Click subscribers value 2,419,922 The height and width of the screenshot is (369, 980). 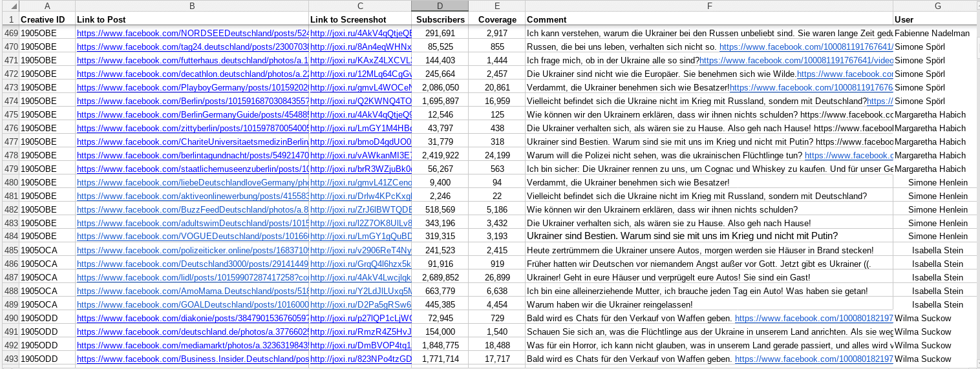pos(440,155)
